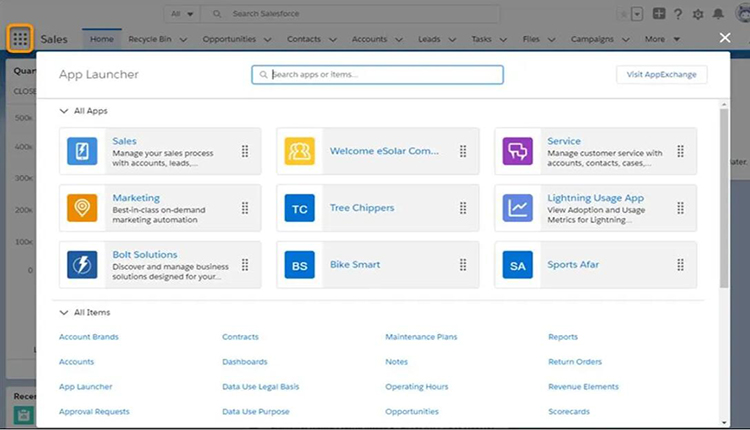This screenshot has height=430, width=750.
Task: Open the Data Use Legal Basis link
Action: click(260, 386)
